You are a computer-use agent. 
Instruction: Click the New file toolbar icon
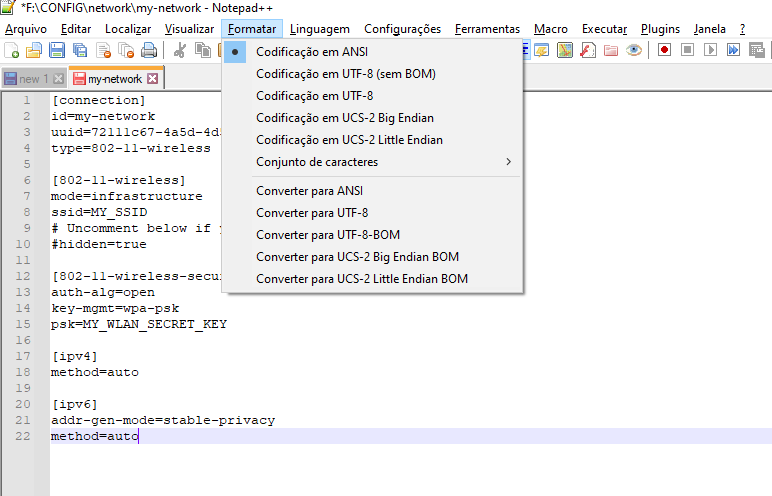pos(11,50)
